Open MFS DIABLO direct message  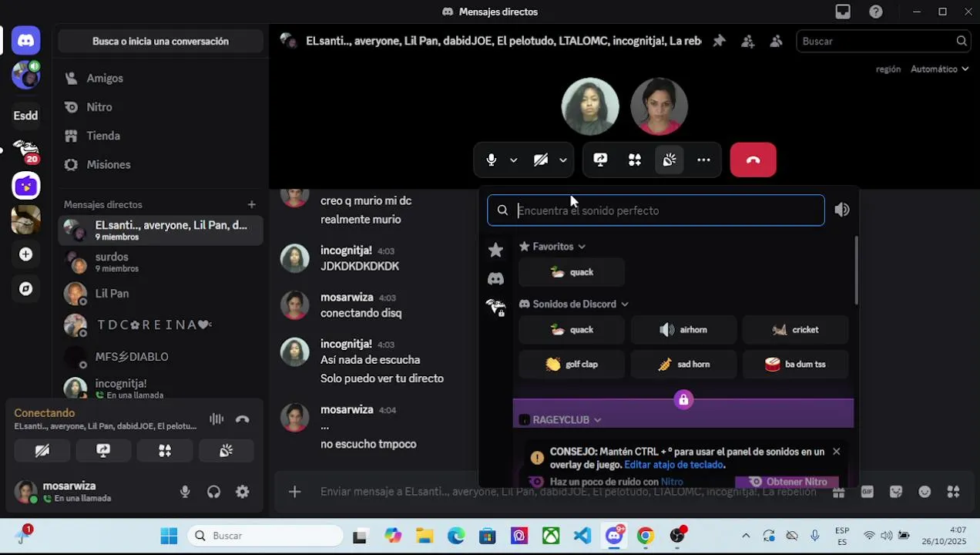(160, 357)
